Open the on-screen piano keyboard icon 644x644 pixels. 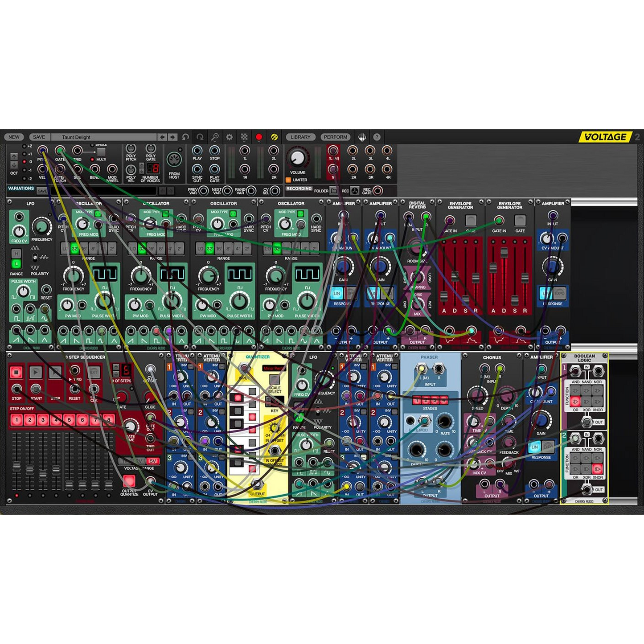(362, 137)
